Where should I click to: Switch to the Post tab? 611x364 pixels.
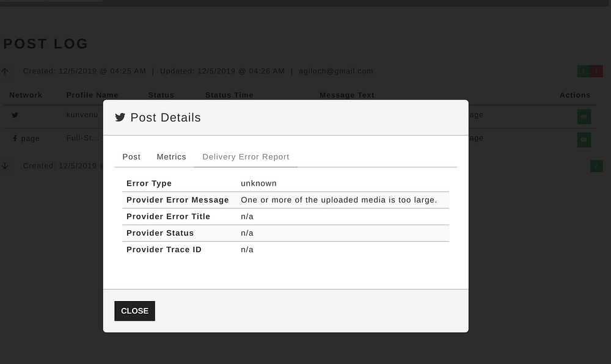point(131,157)
